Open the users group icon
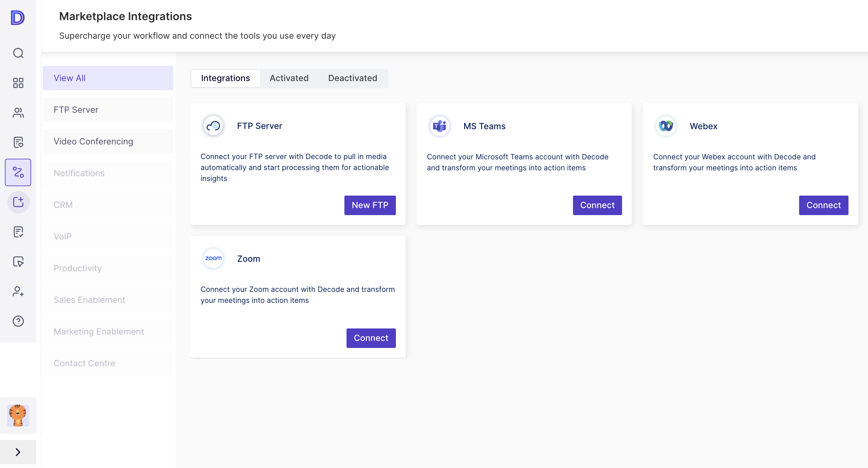 [x=18, y=113]
